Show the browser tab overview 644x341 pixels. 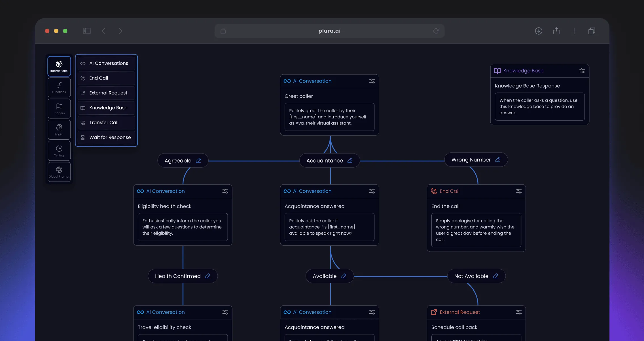592,31
